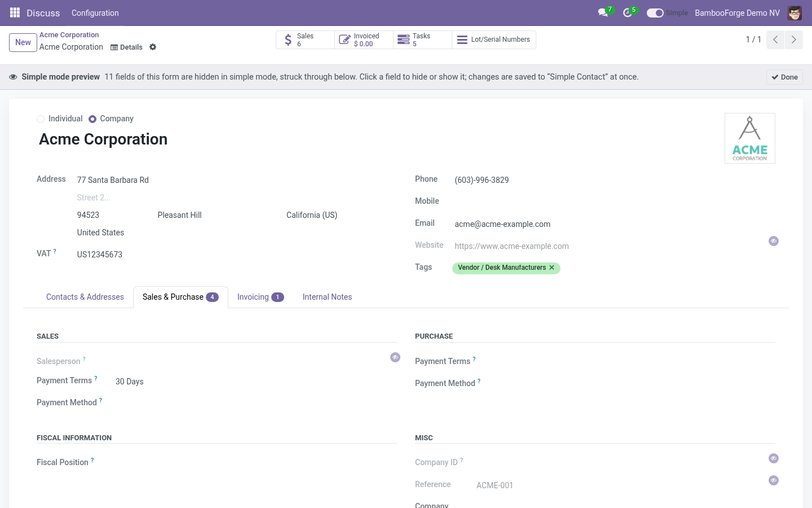Open the Lot/Serial Numbers stat button

click(493, 40)
